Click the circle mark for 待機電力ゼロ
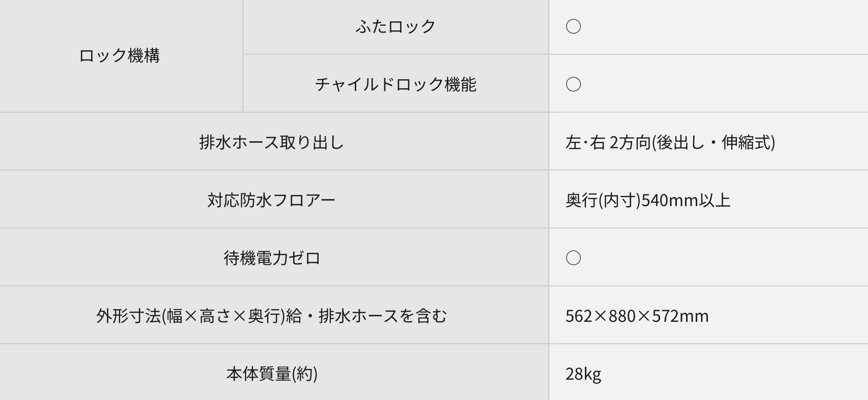 click(573, 258)
